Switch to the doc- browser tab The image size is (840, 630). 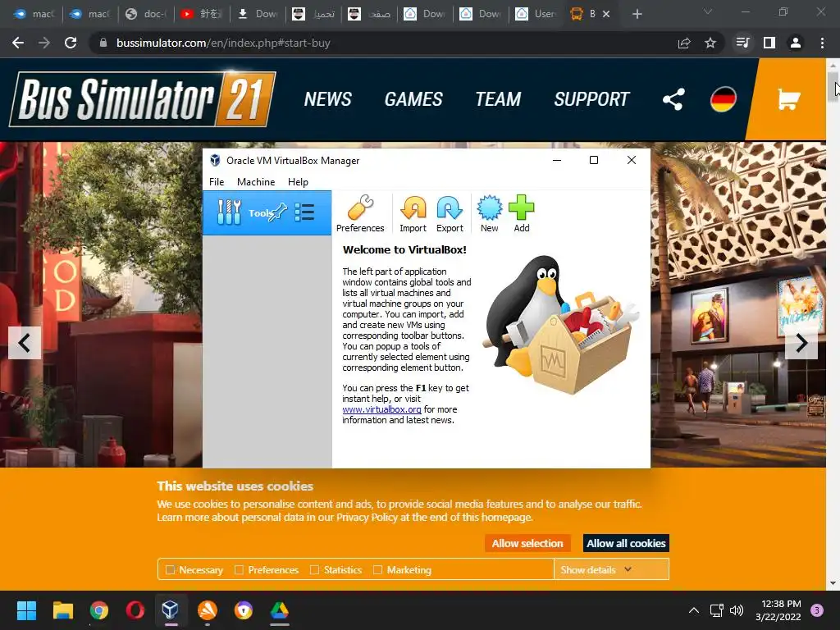tap(146, 14)
